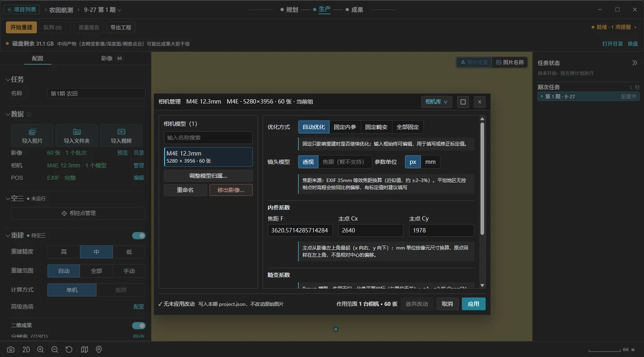Open 相控点管理 control point manager
The height and width of the screenshot is (357, 644).
(78, 213)
